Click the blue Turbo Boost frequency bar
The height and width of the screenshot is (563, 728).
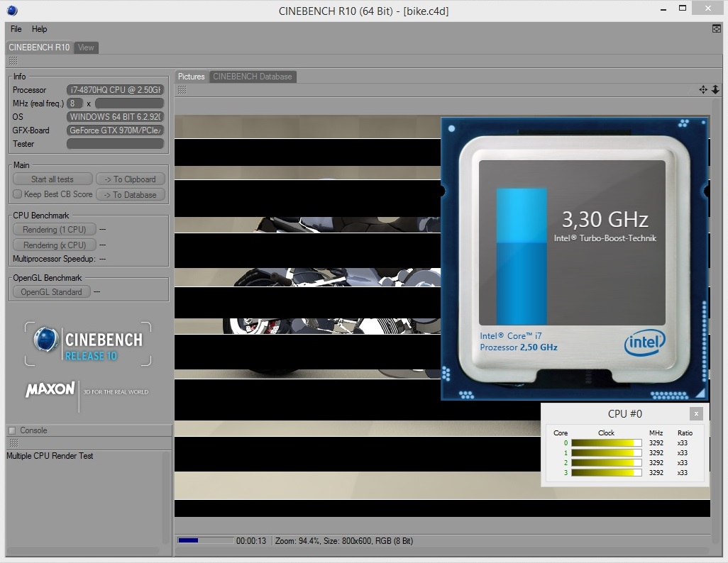[x=522, y=256]
